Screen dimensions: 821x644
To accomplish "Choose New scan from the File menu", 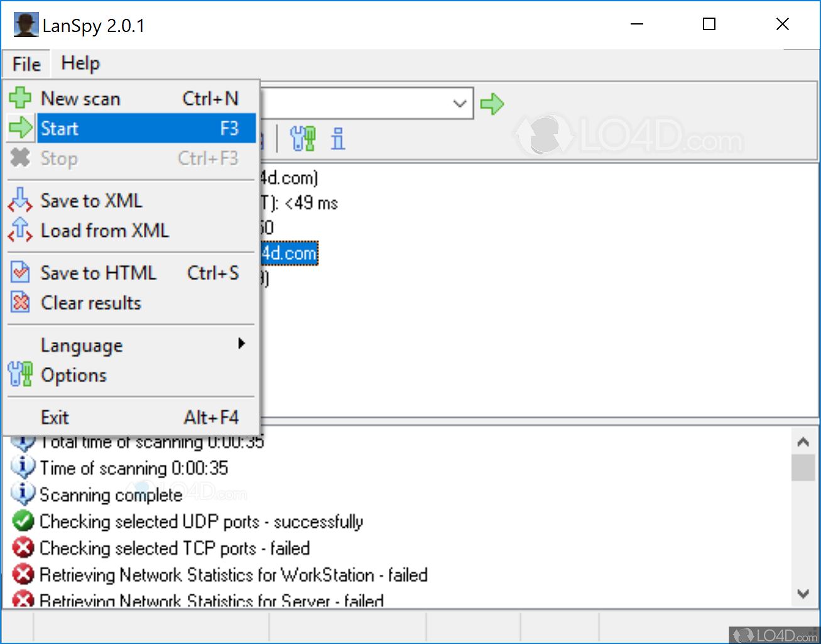I will point(132,99).
